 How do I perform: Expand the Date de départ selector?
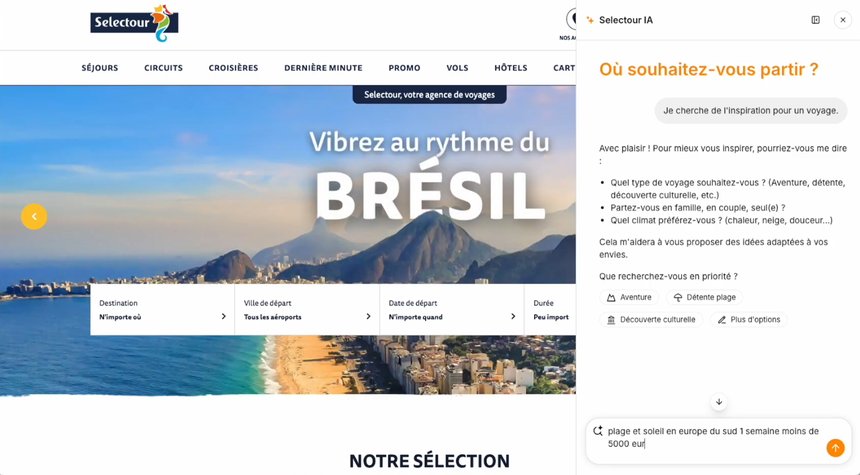coord(452,310)
